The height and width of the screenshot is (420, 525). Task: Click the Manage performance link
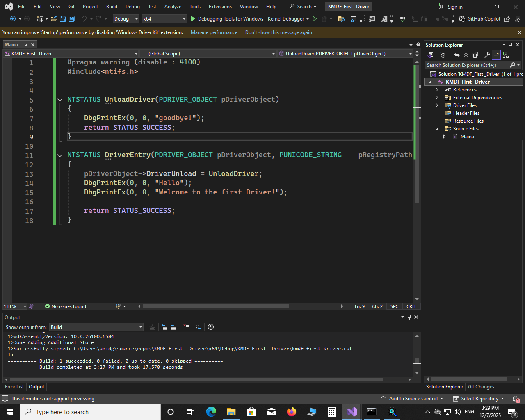click(214, 32)
